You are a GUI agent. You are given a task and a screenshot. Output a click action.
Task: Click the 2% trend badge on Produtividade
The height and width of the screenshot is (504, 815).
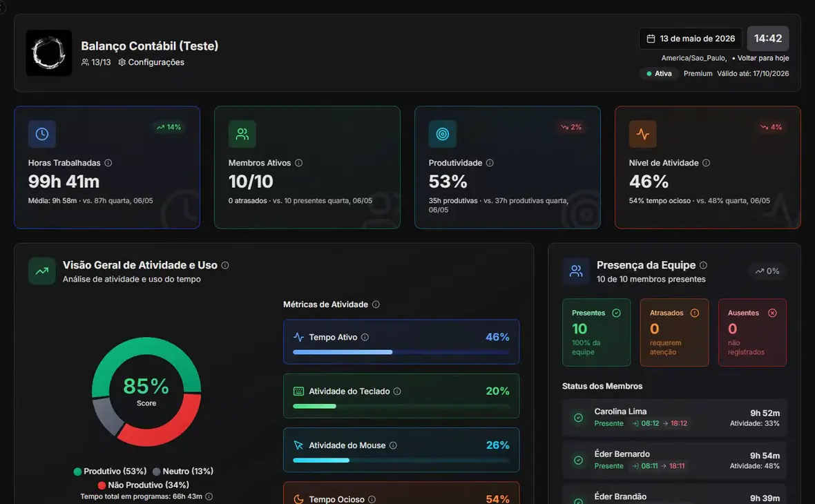[x=570, y=127]
